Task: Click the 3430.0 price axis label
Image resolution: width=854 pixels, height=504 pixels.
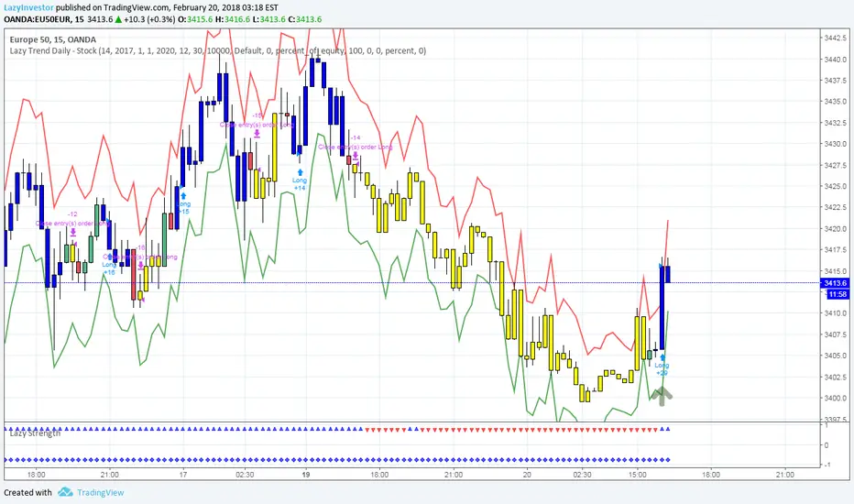Action: 836,144
